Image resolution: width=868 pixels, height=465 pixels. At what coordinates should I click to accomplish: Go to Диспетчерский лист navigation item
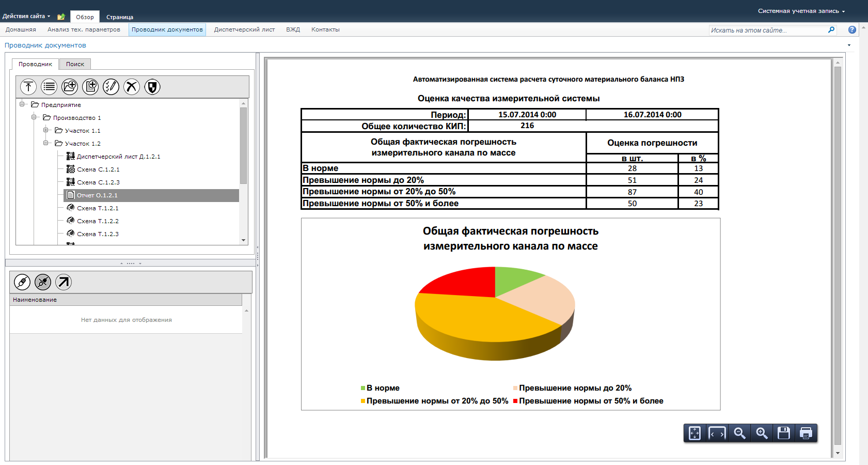click(244, 29)
